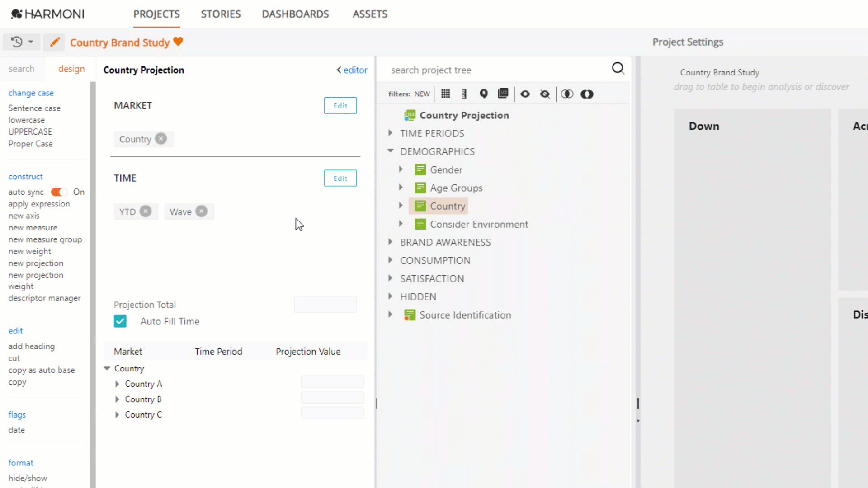Click the intersection Venn filter icon
This screenshot has height=488, width=868.
(x=567, y=94)
